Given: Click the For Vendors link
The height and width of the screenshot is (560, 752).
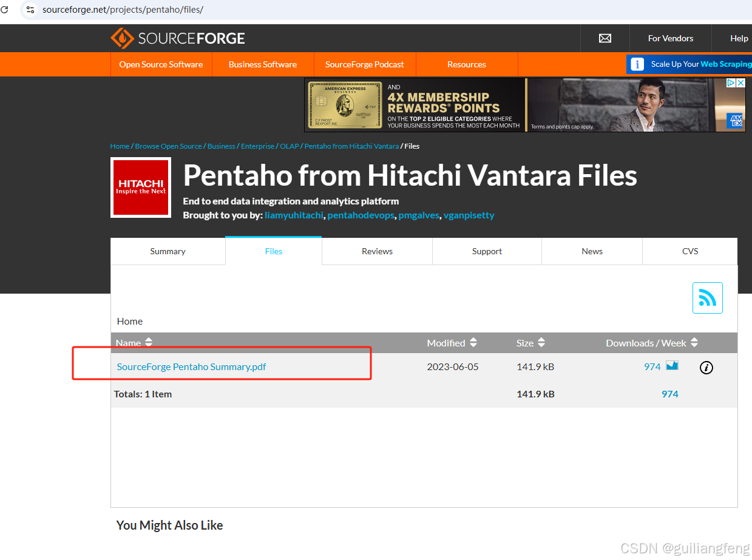Looking at the screenshot, I should [671, 38].
